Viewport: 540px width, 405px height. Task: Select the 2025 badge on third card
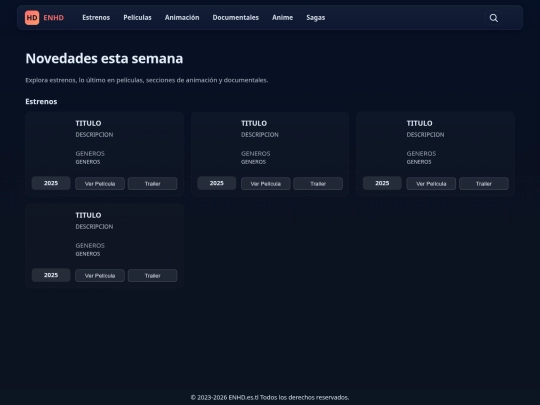[x=382, y=183]
